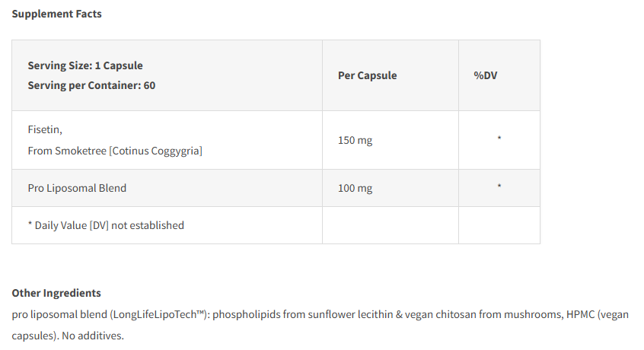Select the 100 mg amount cell
This screenshot has width=644, height=350.
coord(355,188)
